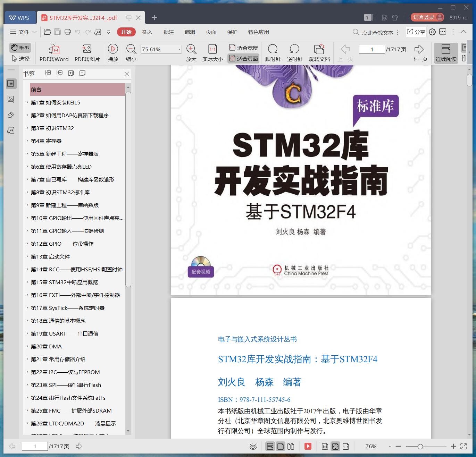Toggle 适合页面 fit page
This screenshot has width=476, height=457.
point(243,59)
